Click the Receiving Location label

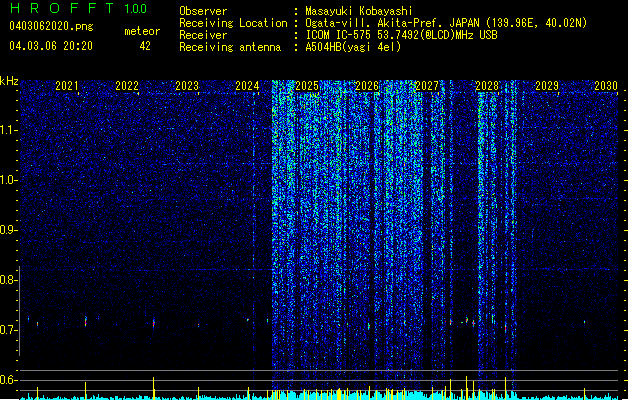pyautogui.click(x=233, y=23)
